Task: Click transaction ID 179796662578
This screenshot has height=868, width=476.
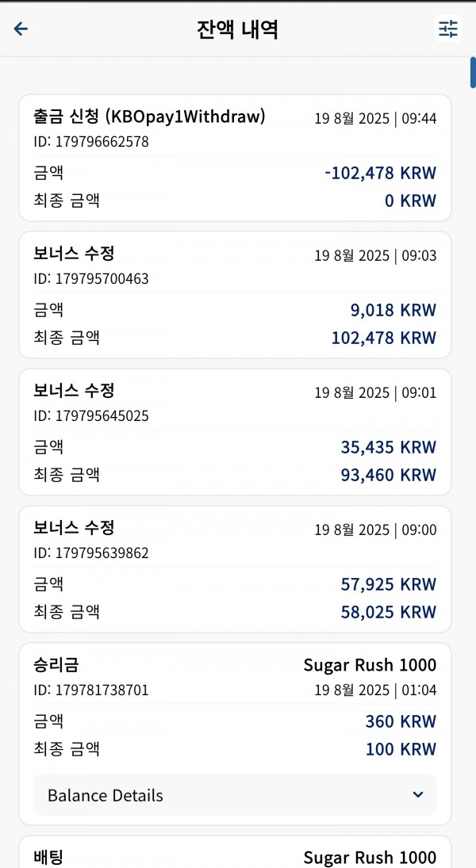Action: [x=91, y=142]
